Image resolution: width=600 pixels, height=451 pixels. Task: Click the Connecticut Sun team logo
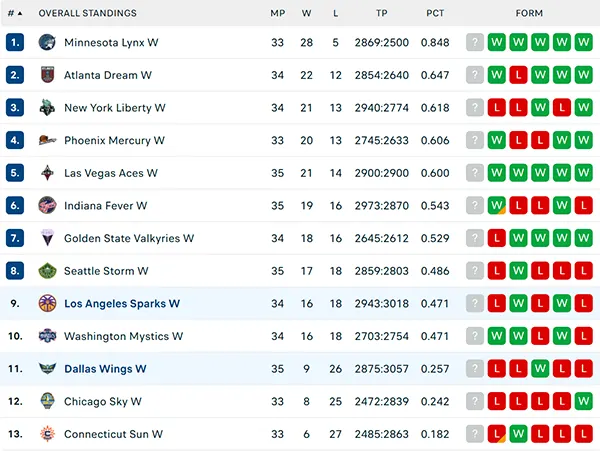pyautogui.click(x=47, y=434)
